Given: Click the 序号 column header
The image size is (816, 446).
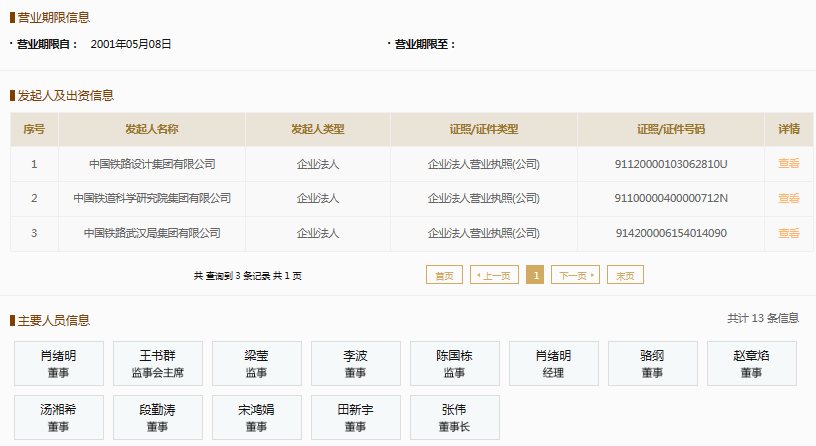Looking at the screenshot, I should point(34,129).
